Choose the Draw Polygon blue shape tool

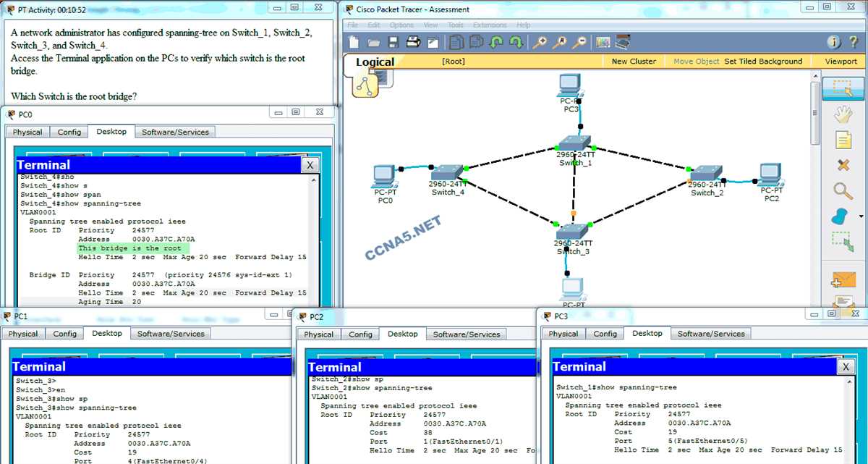[x=841, y=216]
